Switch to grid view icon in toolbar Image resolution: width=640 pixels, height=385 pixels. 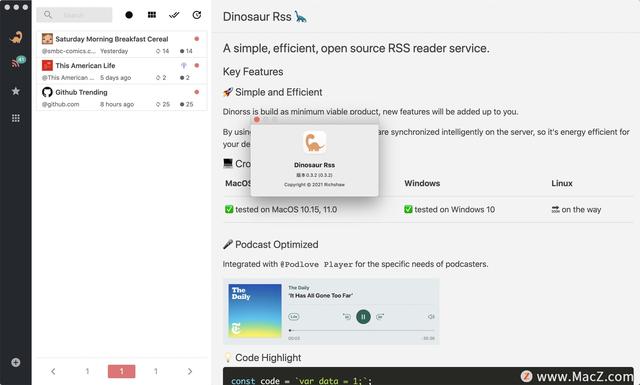click(x=152, y=15)
